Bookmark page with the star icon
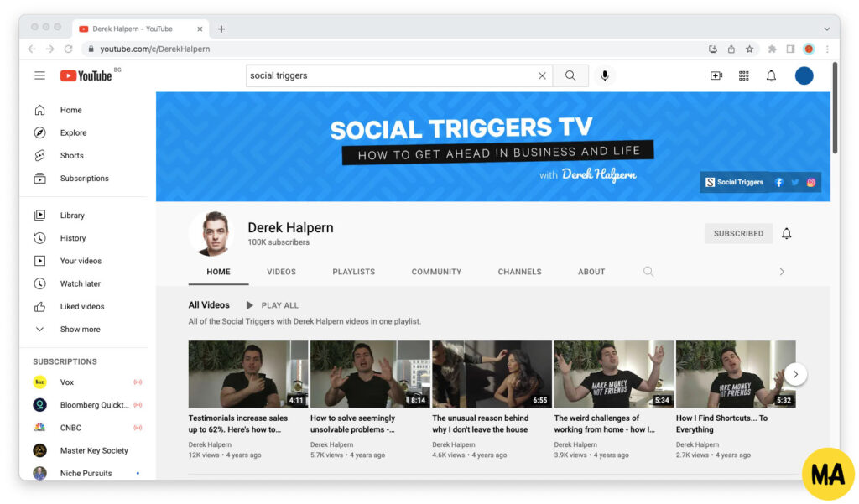The height and width of the screenshot is (504, 859). (x=749, y=49)
